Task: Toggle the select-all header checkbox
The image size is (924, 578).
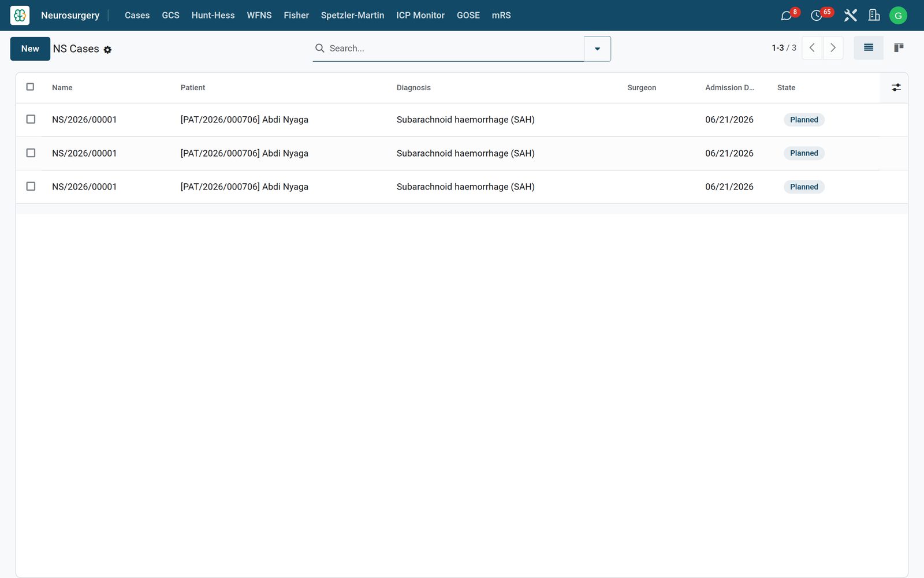Action: 30,87
